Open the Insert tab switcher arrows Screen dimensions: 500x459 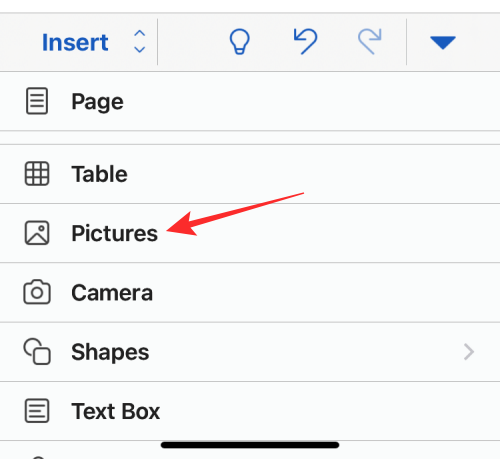click(139, 42)
